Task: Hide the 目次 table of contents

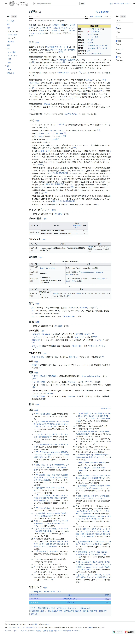Action: coord(14,16)
